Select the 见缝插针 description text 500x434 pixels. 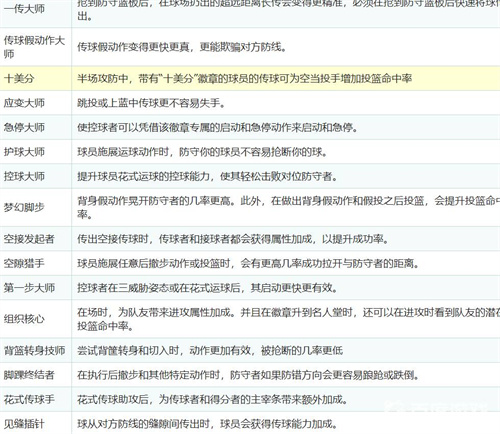point(207,424)
